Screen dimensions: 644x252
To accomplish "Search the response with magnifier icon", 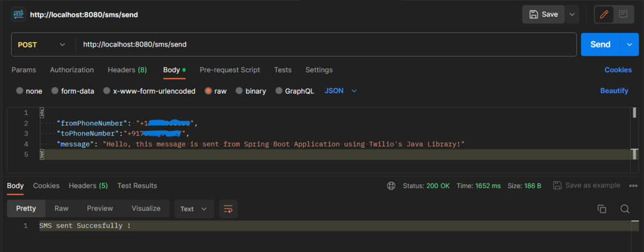I will click(625, 209).
